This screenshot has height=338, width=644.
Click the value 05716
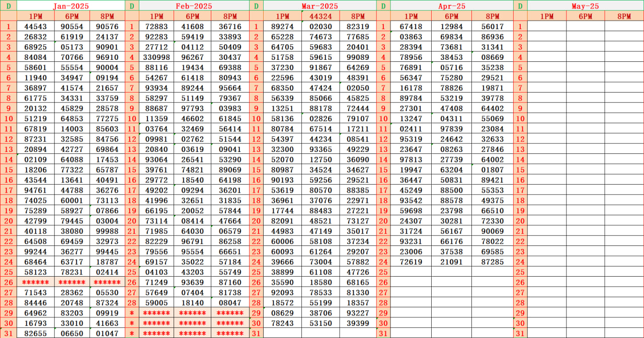click(451, 67)
